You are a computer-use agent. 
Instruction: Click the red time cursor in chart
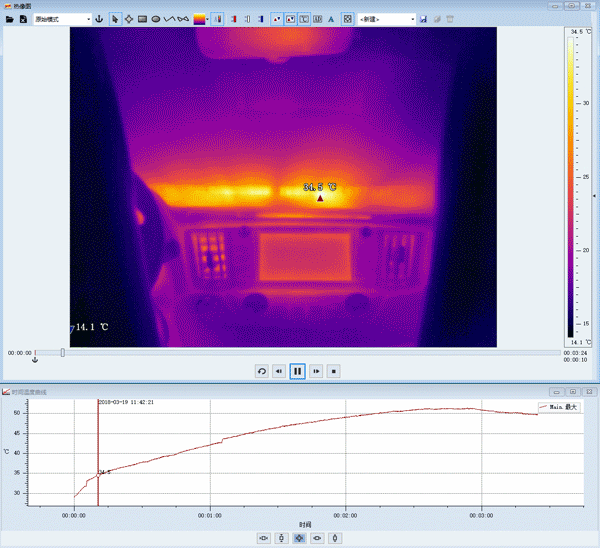click(98, 453)
